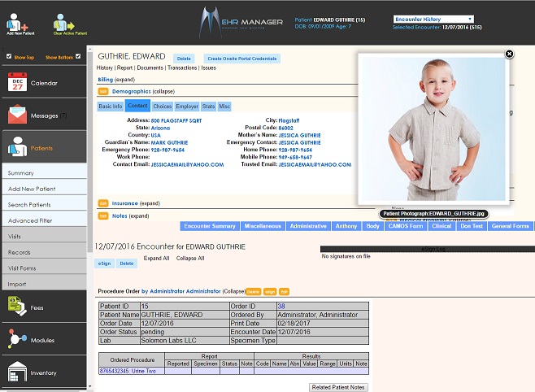Click the Add New Patient icon
This screenshot has height=392, width=535.
pos(20,21)
